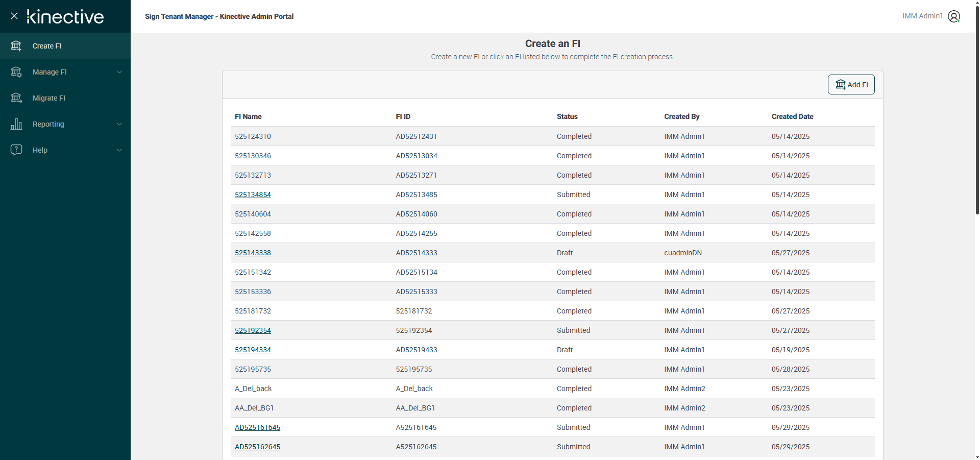Click the Kinective logo

65,16
